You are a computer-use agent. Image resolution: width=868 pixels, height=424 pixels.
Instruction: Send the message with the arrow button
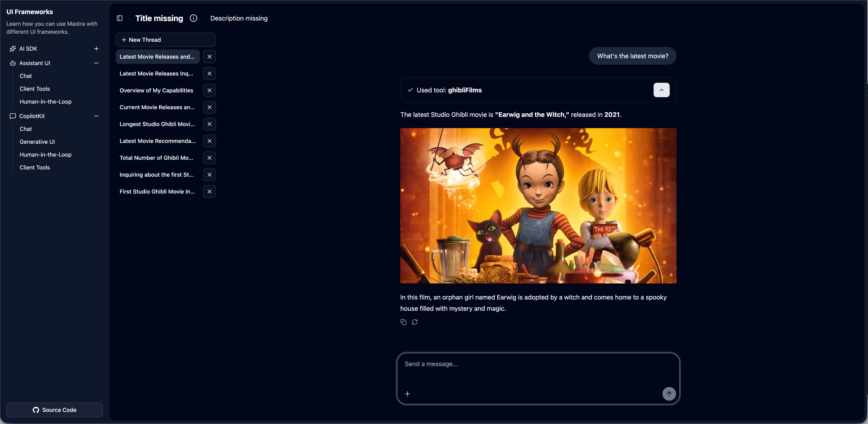(669, 394)
